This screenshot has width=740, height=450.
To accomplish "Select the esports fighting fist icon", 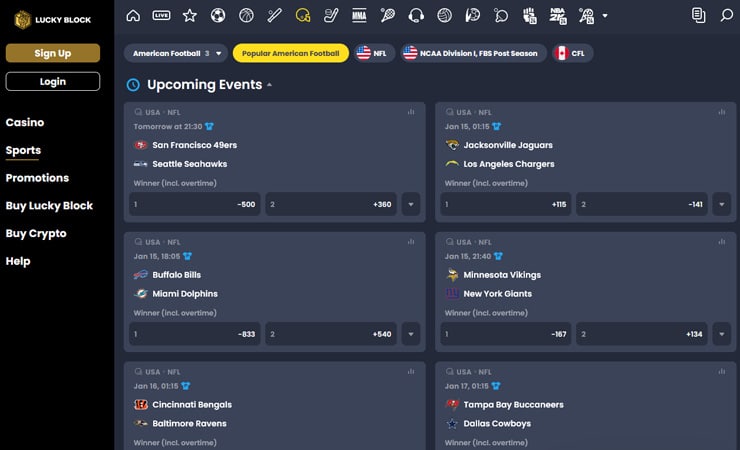I will coord(530,16).
